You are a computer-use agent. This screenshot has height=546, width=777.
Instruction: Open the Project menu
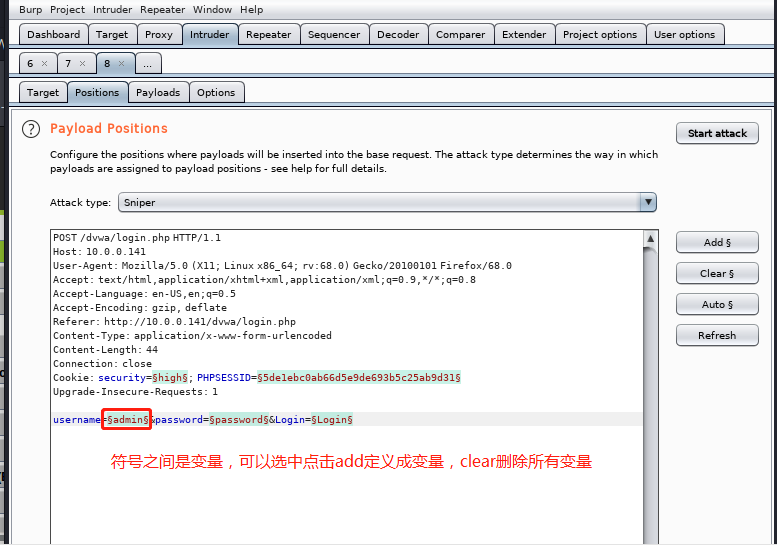pyautogui.click(x=67, y=9)
